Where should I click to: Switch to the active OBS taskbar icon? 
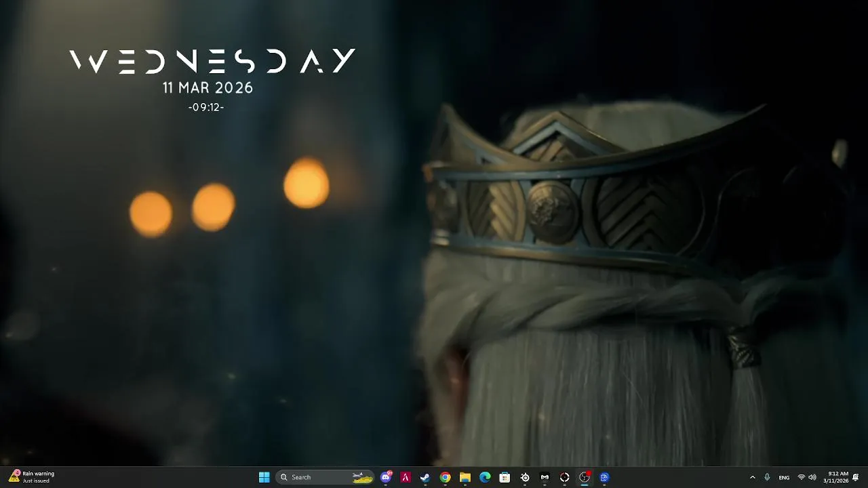point(585,477)
